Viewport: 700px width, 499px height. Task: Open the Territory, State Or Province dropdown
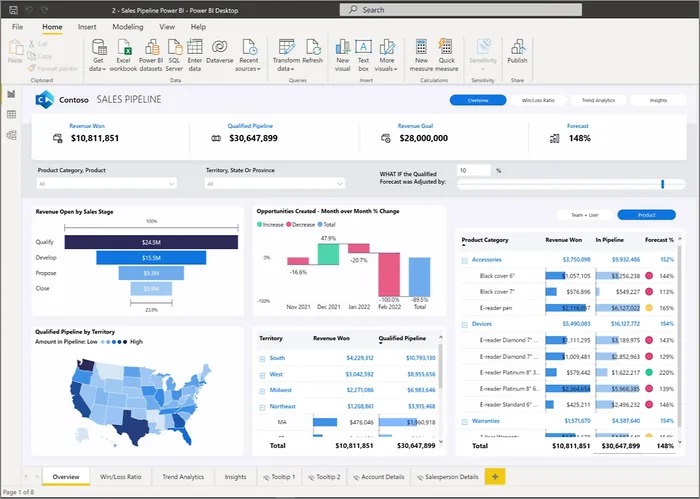point(275,183)
